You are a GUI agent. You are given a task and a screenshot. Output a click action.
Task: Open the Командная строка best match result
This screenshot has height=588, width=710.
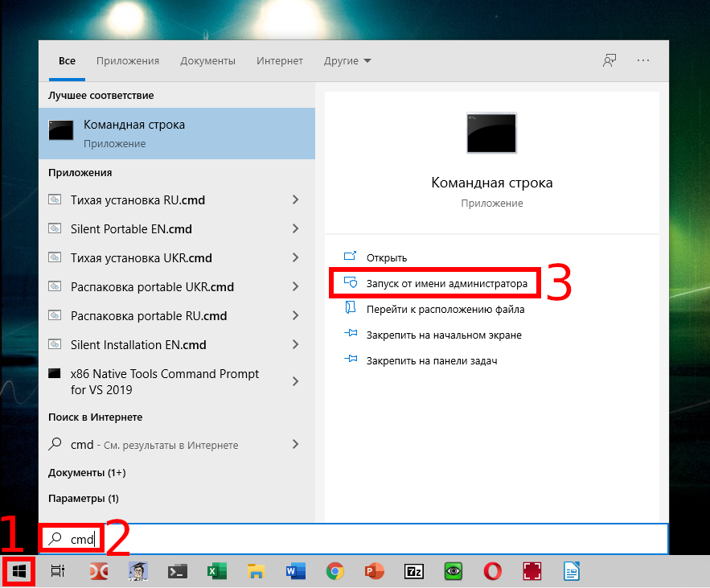177,134
